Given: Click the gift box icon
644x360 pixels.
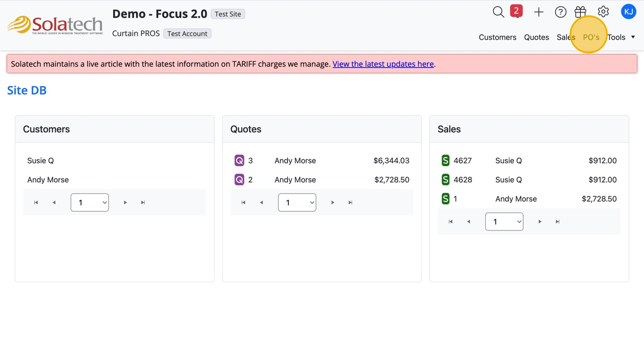Looking at the screenshot, I should point(580,12).
